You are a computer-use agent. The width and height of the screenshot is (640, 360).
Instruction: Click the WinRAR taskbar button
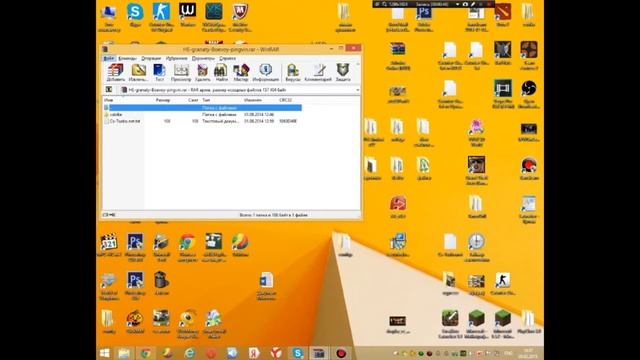click(319, 353)
